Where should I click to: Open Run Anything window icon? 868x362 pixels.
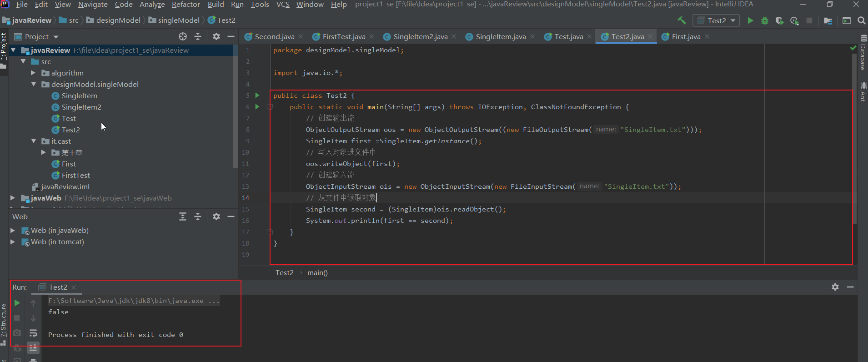tap(847, 20)
